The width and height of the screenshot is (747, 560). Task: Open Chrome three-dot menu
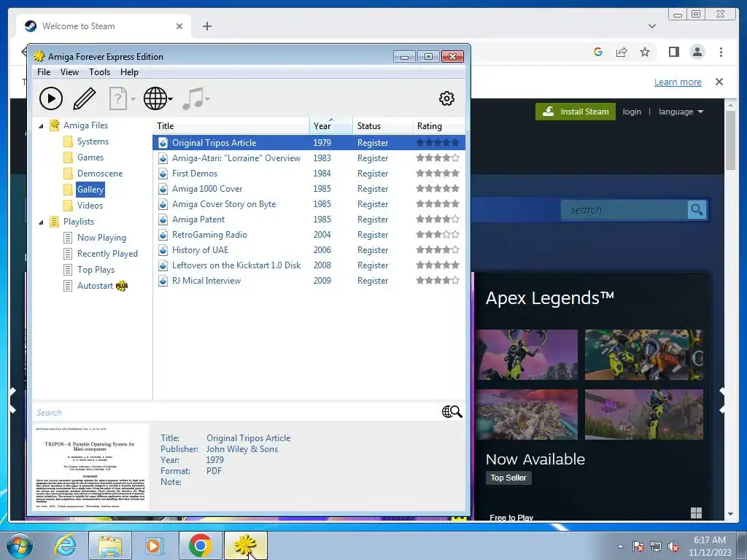[721, 52]
